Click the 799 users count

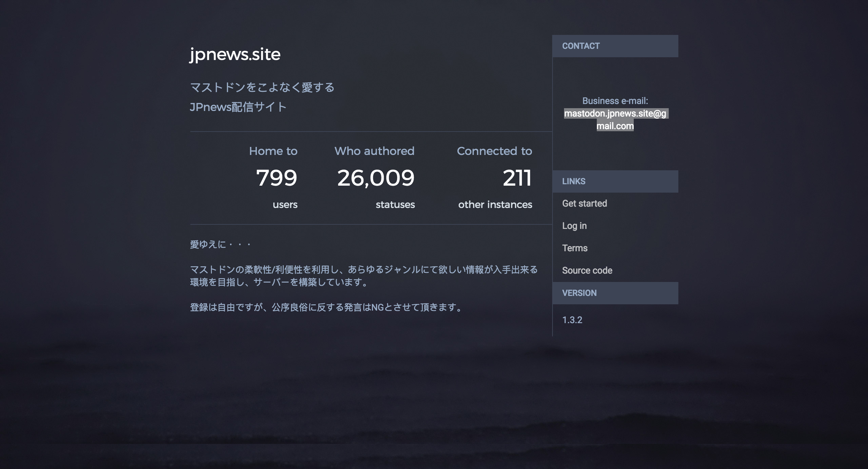[276, 178]
